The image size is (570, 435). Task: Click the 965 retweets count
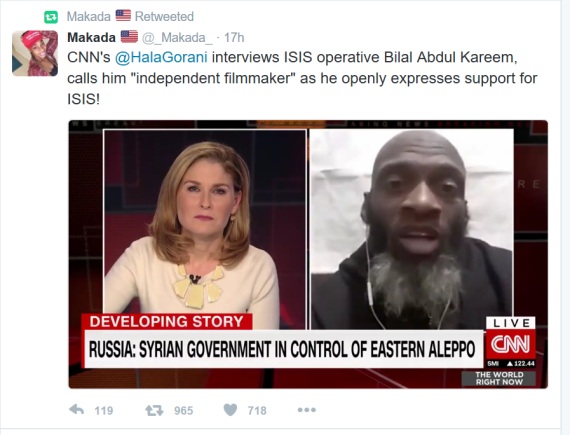(x=184, y=411)
